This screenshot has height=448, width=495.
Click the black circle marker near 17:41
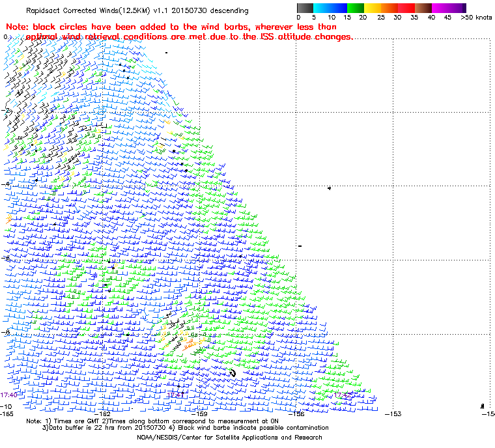[178, 386]
